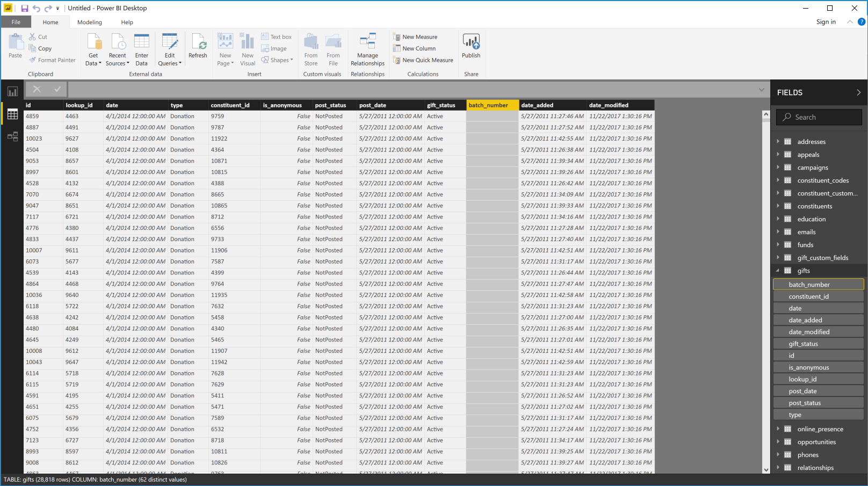Click the formula bar cancel X button
The height and width of the screenshot is (486, 868).
[37, 89]
